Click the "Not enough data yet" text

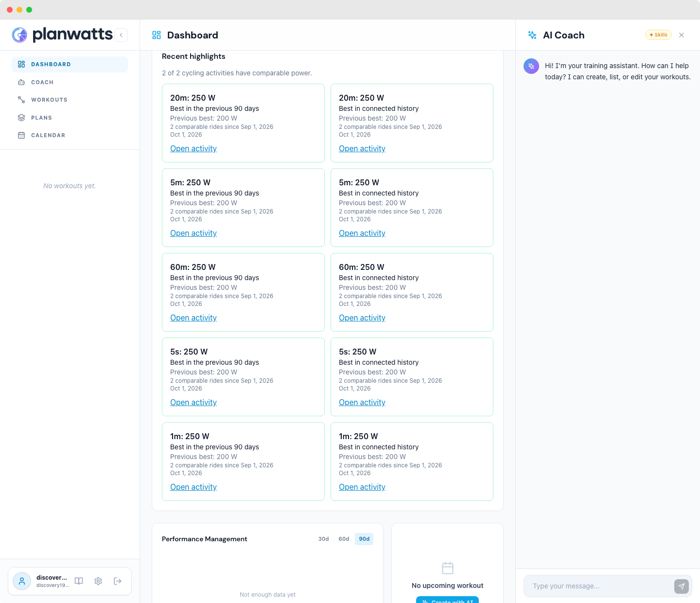[x=268, y=595]
